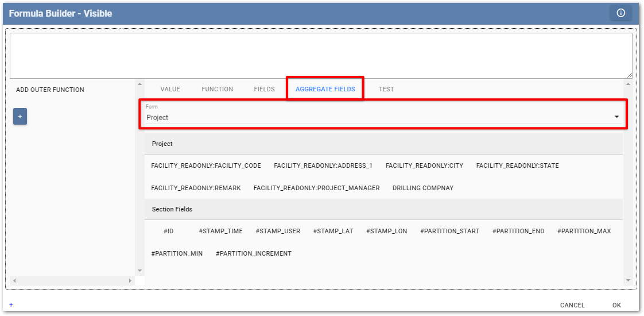Viewport: 644px width, 316px height.
Task: Click the ADD OUTER FUNCTION label
Action: point(50,90)
